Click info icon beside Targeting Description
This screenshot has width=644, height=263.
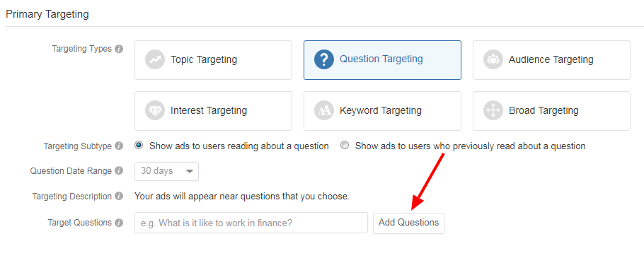tap(119, 197)
